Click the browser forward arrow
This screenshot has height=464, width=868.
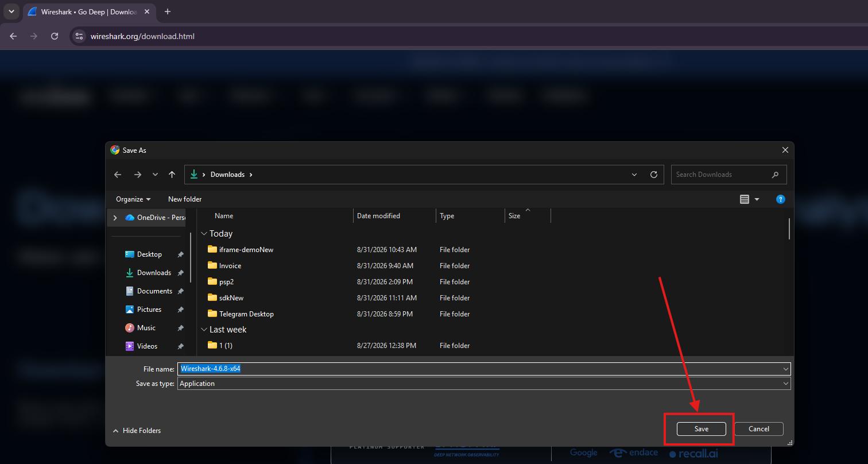(34, 36)
